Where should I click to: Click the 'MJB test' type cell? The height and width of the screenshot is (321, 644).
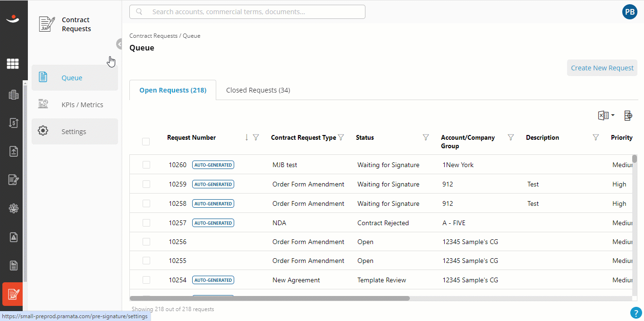point(285,165)
